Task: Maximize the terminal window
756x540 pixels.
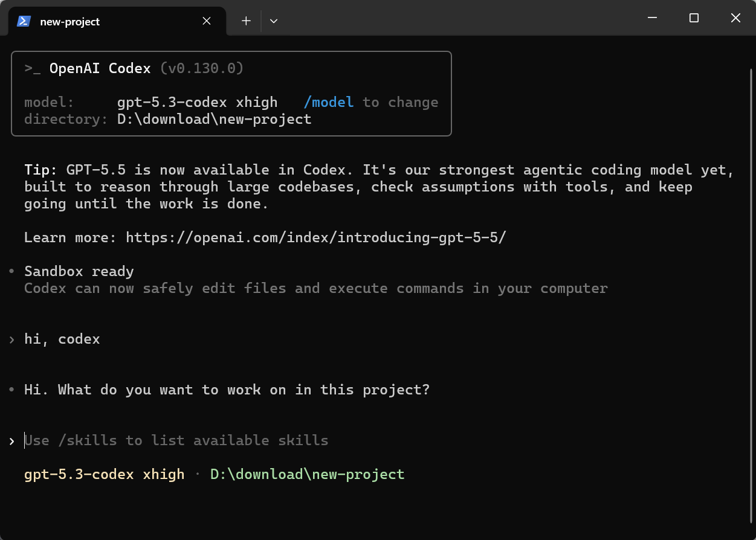Action: tap(694, 18)
